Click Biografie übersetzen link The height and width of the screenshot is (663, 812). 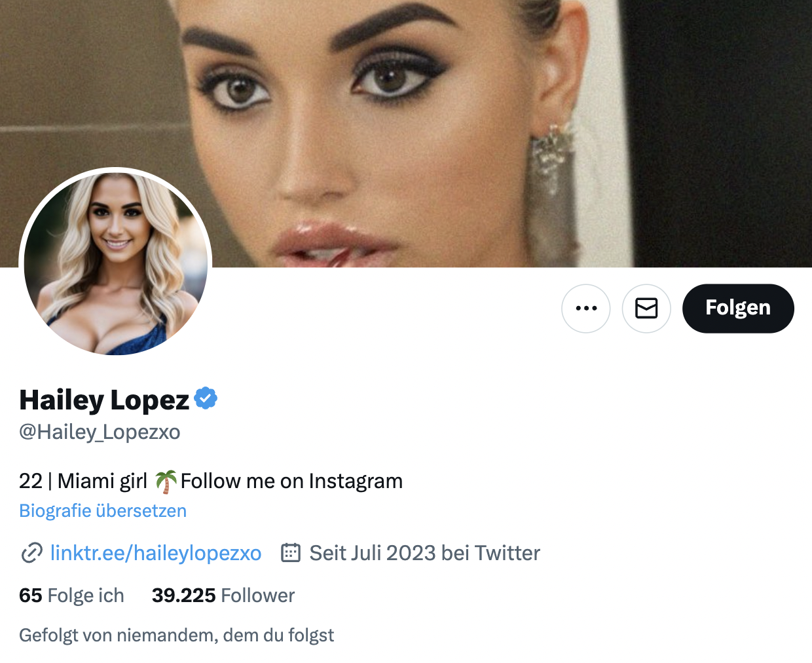point(103,511)
